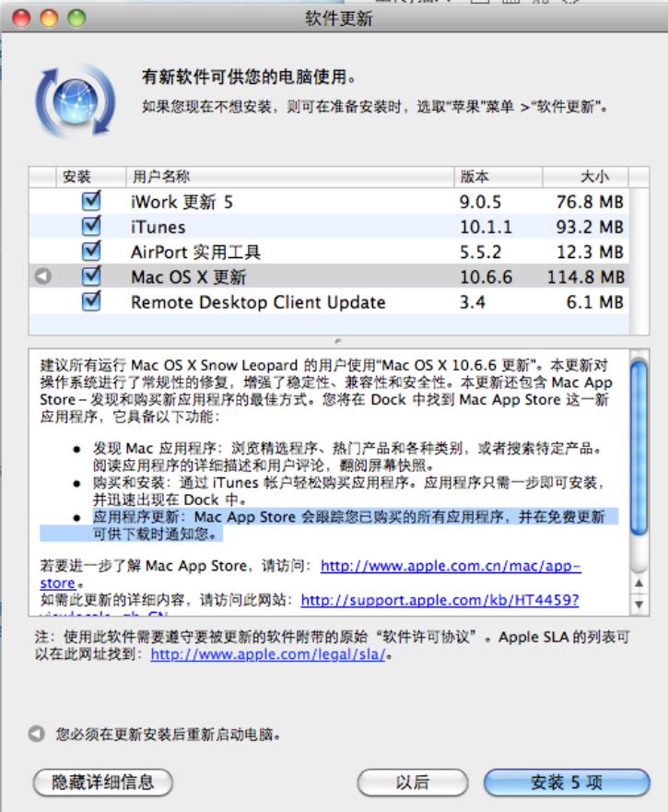
Task: Open the support.apple.com/kb/HT4459 link
Action: [439, 600]
